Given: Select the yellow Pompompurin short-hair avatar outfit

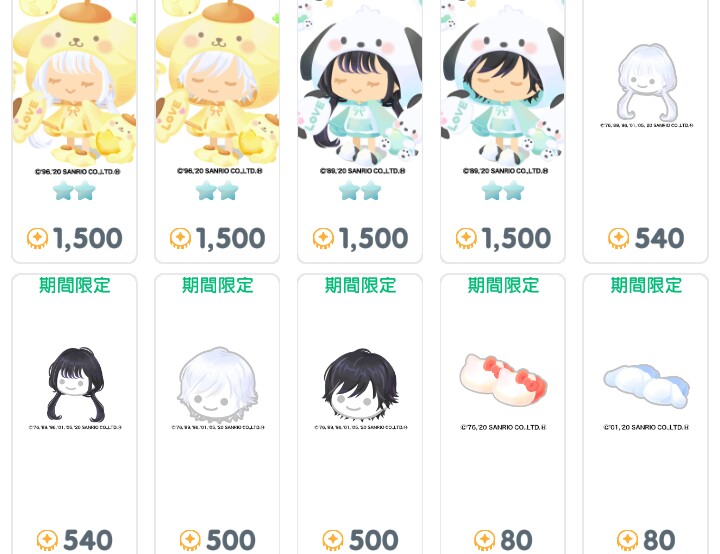Looking at the screenshot, I should pyautogui.click(x=217, y=83).
